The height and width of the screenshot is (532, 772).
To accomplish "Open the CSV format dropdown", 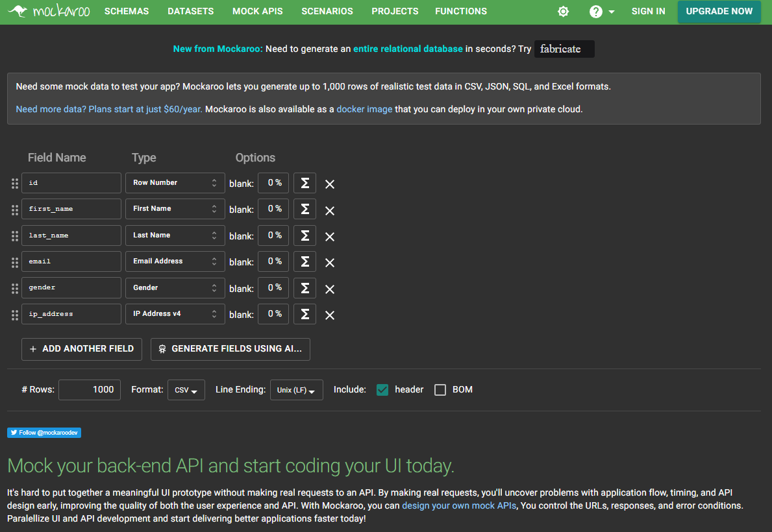I will point(186,390).
